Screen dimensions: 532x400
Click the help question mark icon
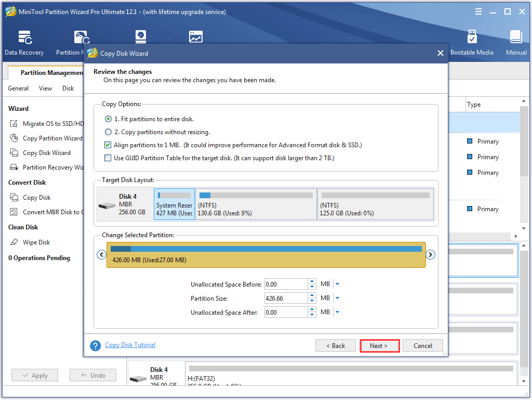[96, 346]
